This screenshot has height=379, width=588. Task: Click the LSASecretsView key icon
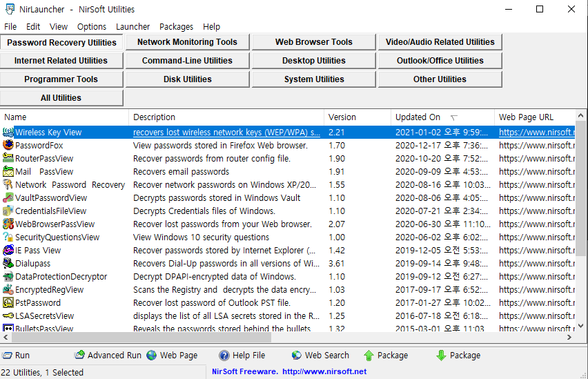coord(8,315)
